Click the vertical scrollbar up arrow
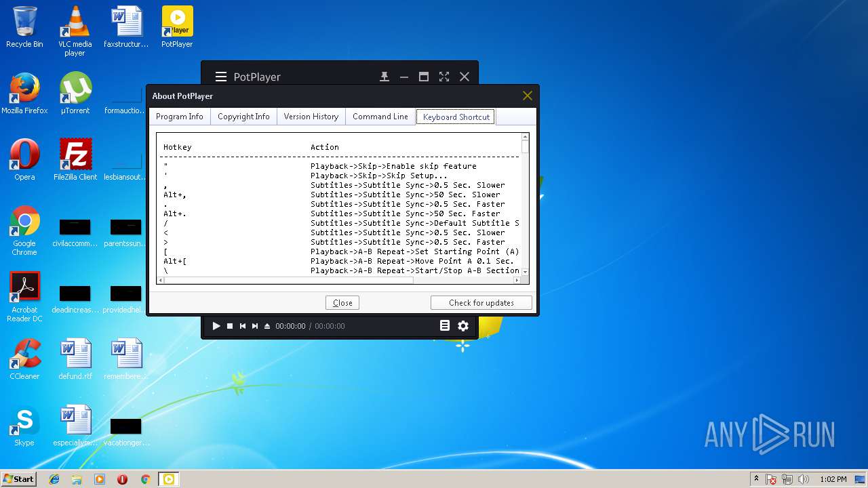Image resolution: width=868 pixels, height=488 pixels. pyautogui.click(x=525, y=137)
